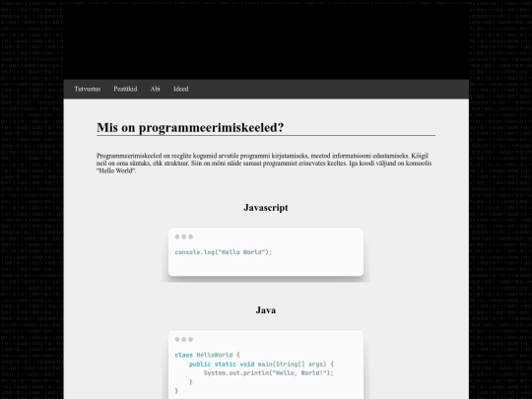Open the Tutvustus navigation link
The width and height of the screenshot is (532, 399).
[x=88, y=89]
